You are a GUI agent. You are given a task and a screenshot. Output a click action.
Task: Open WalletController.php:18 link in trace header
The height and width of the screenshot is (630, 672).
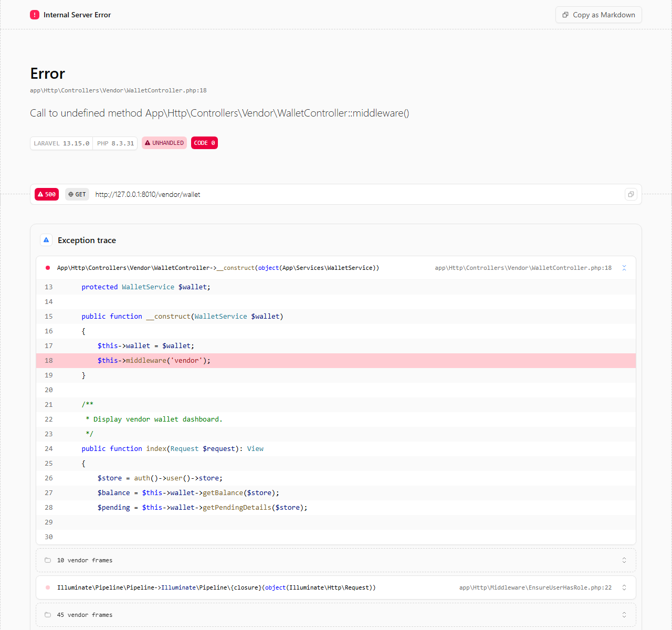[x=523, y=268]
